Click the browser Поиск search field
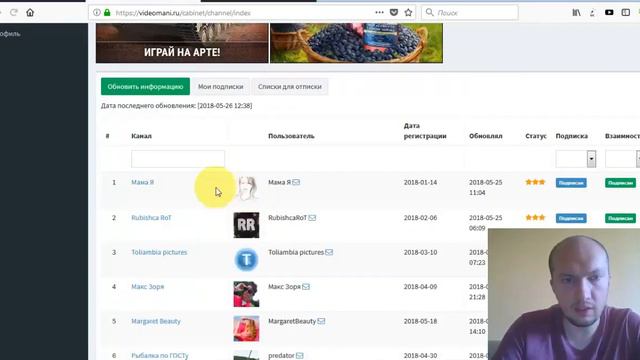Viewport: 640px width, 360px height. [469, 13]
